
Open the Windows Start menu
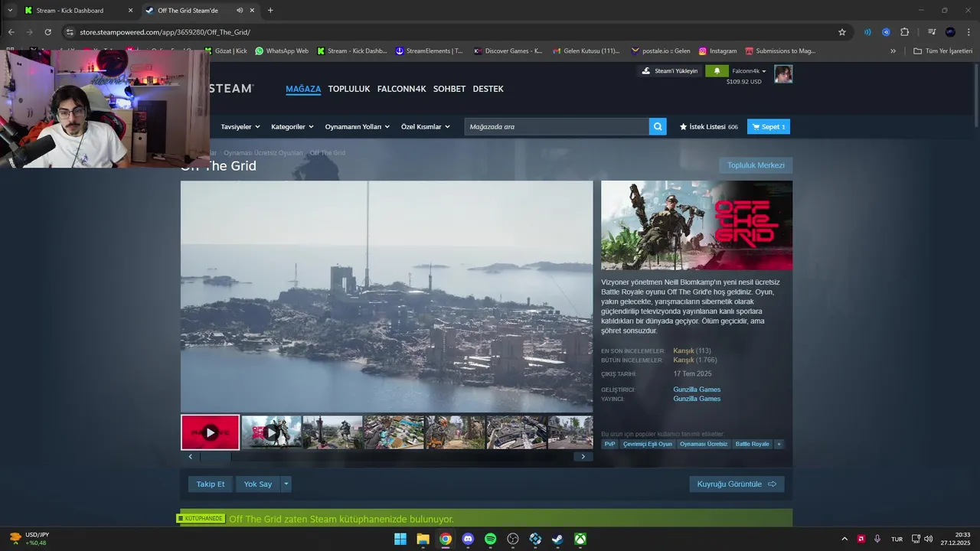[x=400, y=539]
